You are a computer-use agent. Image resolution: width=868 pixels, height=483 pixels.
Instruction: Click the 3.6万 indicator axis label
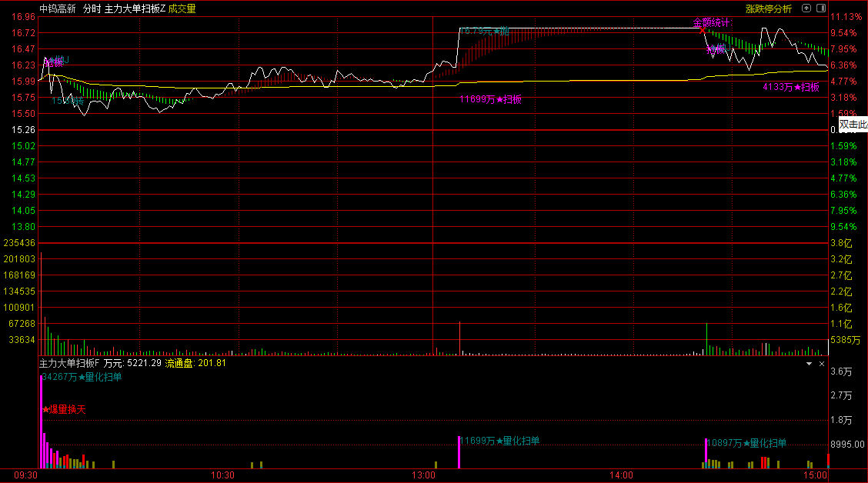click(x=841, y=371)
